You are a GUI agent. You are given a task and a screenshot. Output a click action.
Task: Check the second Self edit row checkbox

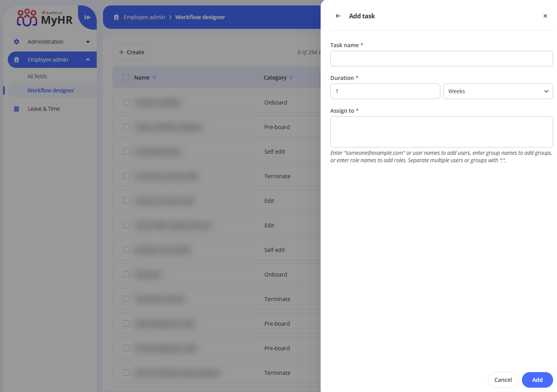click(x=126, y=250)
